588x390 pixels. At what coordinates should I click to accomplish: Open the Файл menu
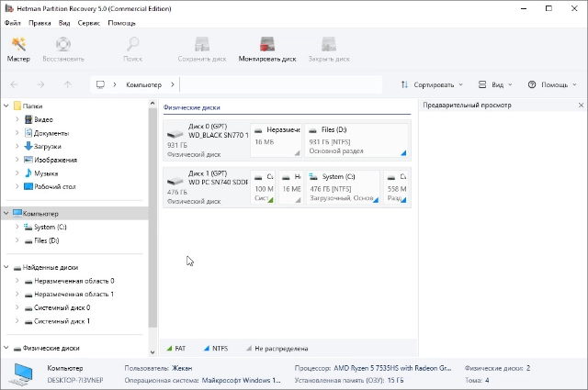pos(12,23)
